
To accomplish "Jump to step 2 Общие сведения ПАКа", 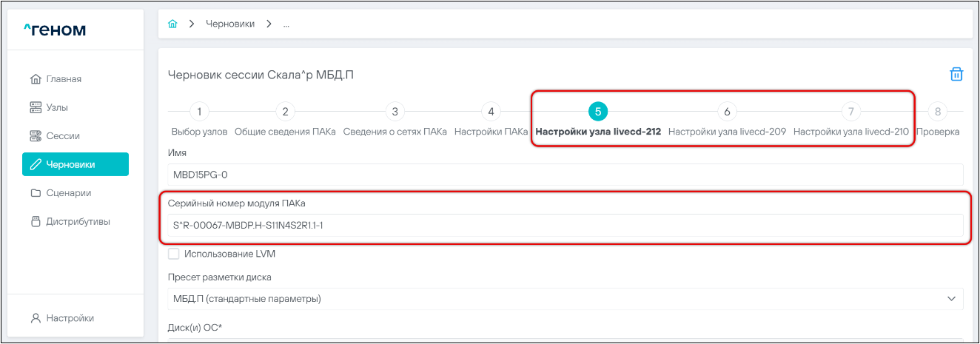I will 285,112.
